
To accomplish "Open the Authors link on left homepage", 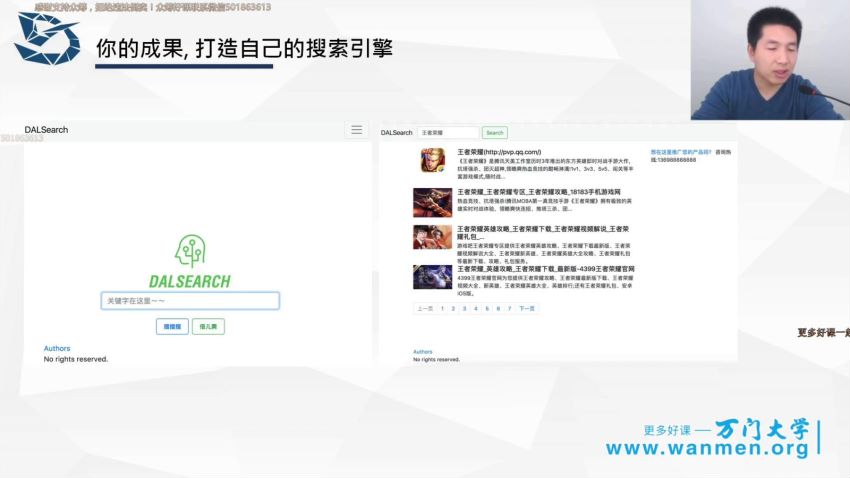I will pyautogui.click(x=57, y=349).
